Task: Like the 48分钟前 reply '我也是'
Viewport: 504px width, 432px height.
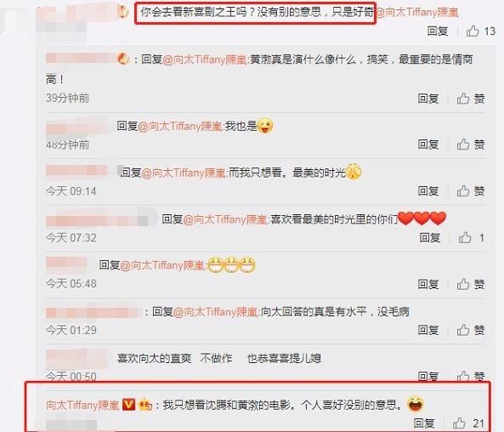Action: pos(471,145)
